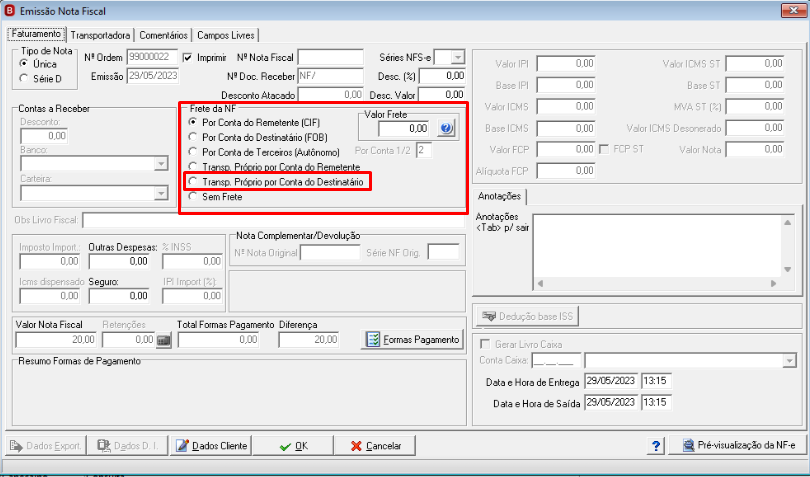Image resolution: width=810 pixels, height=477 pixels.
Task: Expand the Conta Caixa description dropdown
Action: [789, 360]
